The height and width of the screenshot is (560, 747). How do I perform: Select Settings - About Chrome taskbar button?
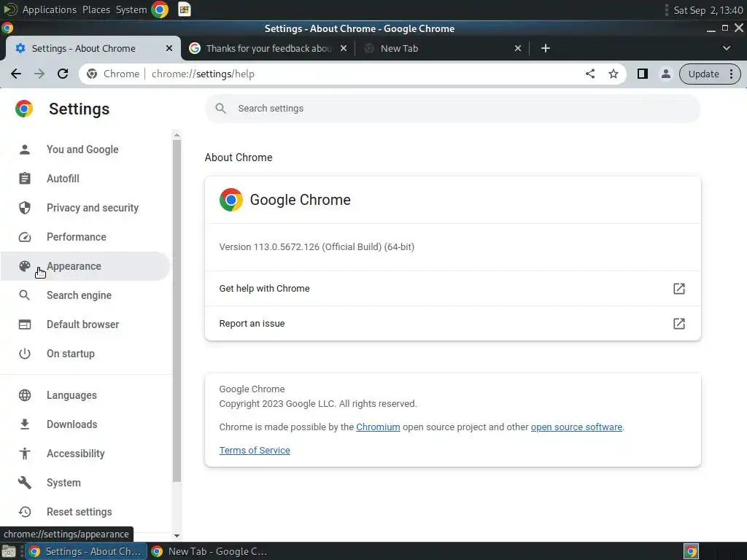tap(86, 551)
